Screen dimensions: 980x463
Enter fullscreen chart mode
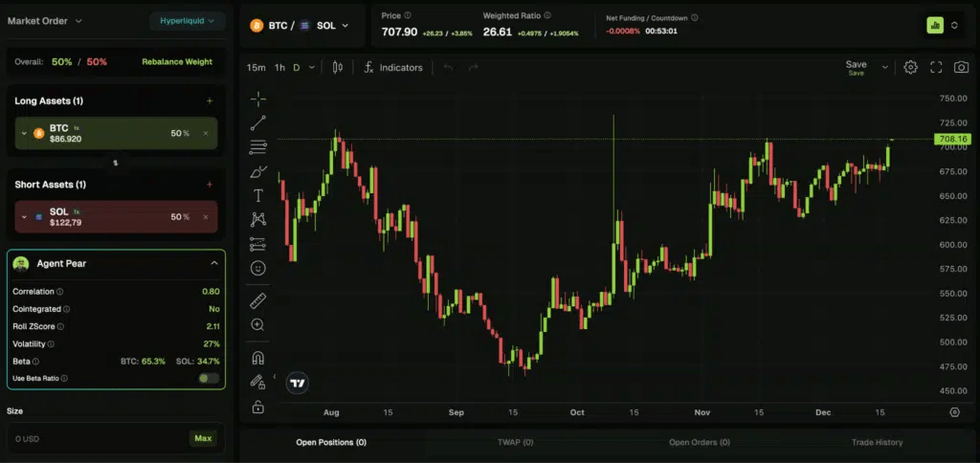936,68
